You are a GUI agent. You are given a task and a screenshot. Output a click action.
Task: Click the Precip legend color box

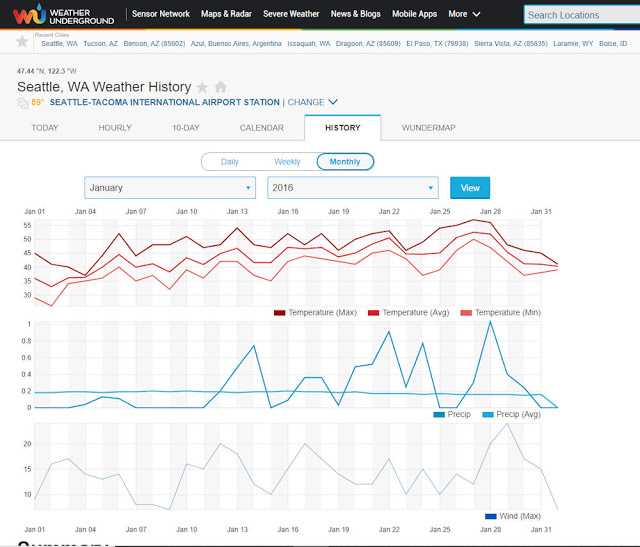click(x=439, y=414)
